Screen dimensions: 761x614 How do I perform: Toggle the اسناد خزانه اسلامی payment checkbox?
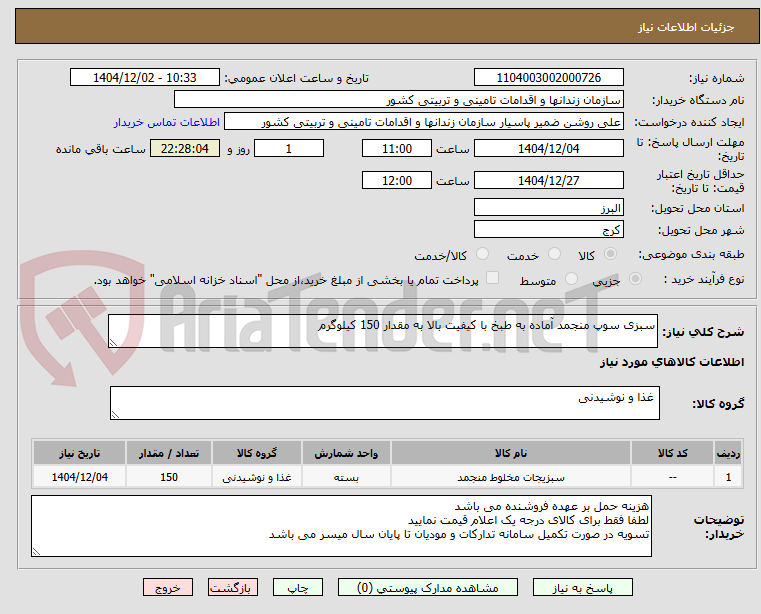click(x=493, y=278)
